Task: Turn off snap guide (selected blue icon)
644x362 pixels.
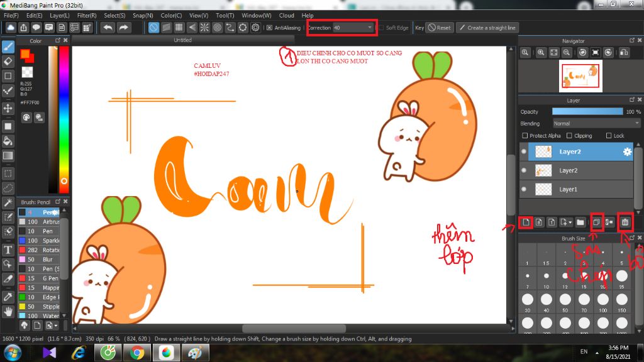Action: (x=153, y=28)
